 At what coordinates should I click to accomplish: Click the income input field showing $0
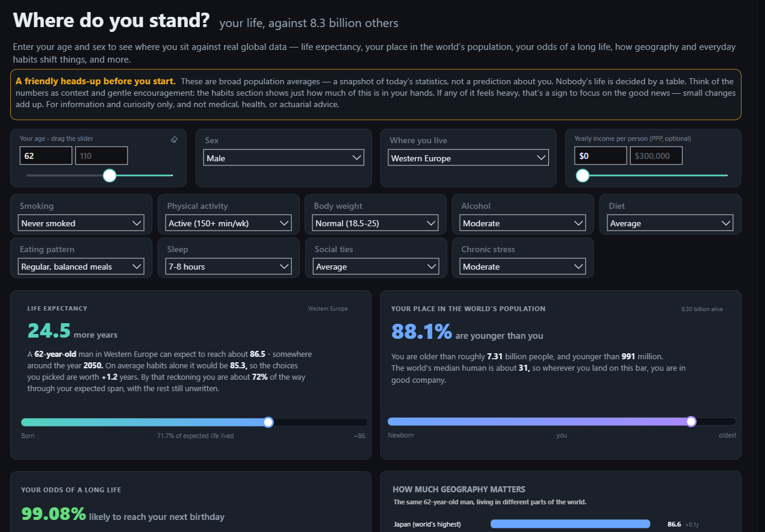[x=601, y=156]
